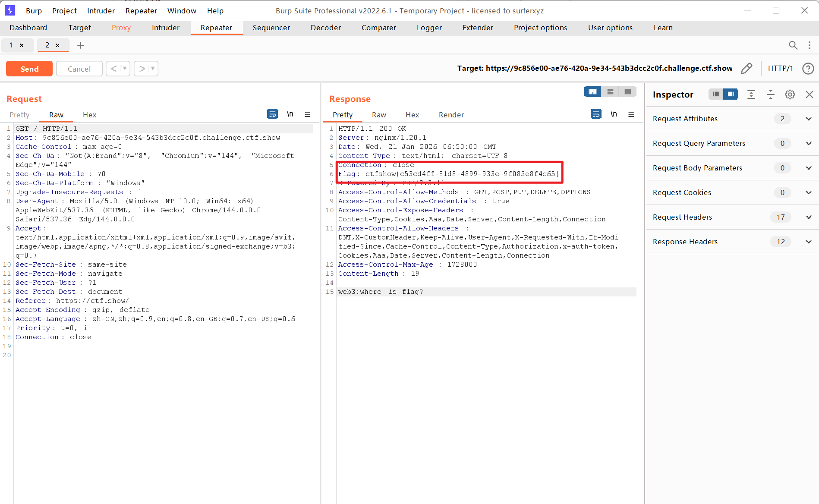Click the search icon in the Repeater tab bar
Image resolution: width=819 pixels, height=504 pixels.
[793, 45]
